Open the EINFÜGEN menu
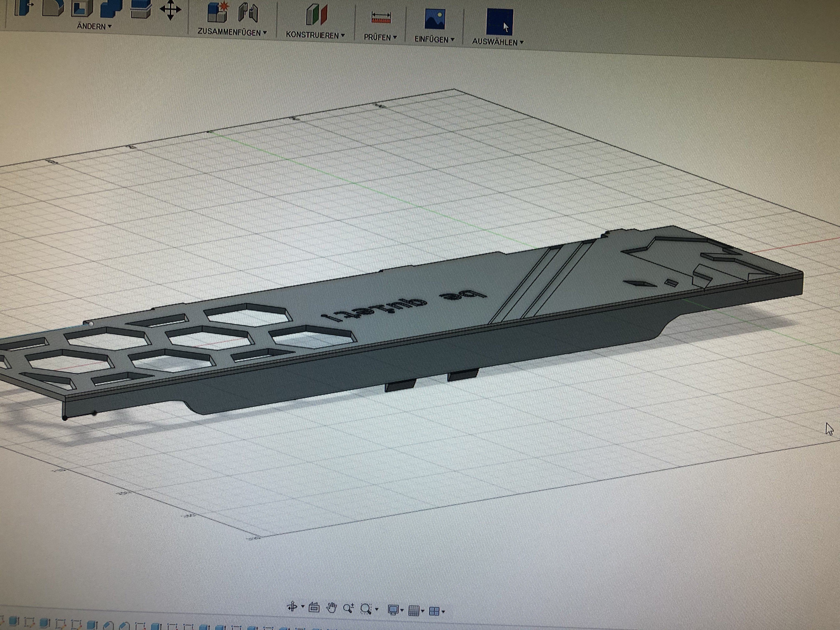The image size is (840, 630). (x=434, y=40)
